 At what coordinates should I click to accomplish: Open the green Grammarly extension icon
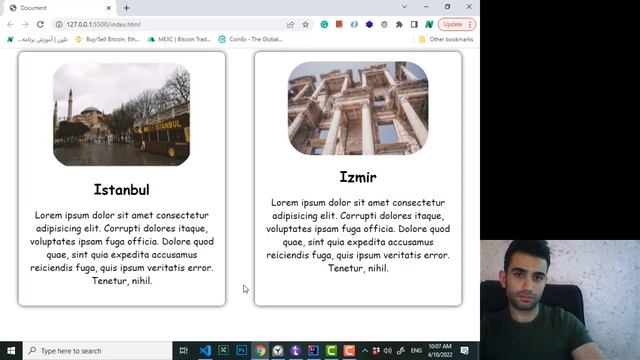tap(324, 24)
